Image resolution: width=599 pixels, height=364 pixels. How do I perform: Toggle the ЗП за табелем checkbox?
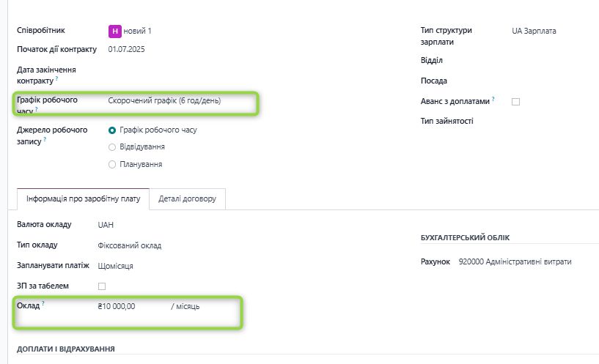click(x=102, y=286)
